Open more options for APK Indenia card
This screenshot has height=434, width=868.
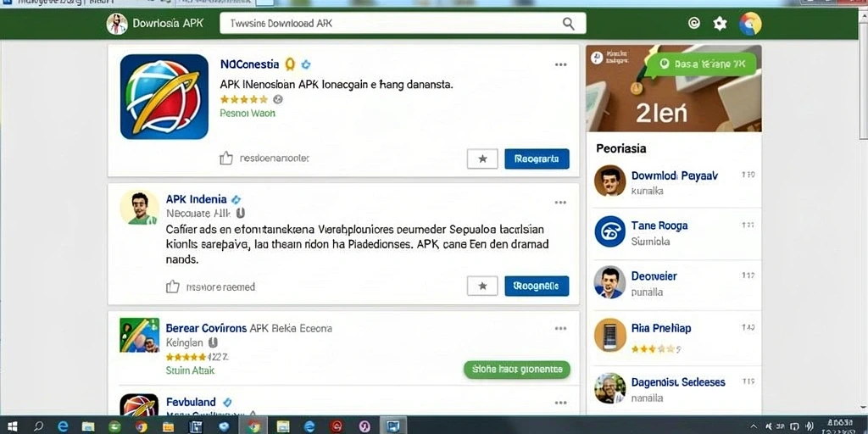(561, 203)
